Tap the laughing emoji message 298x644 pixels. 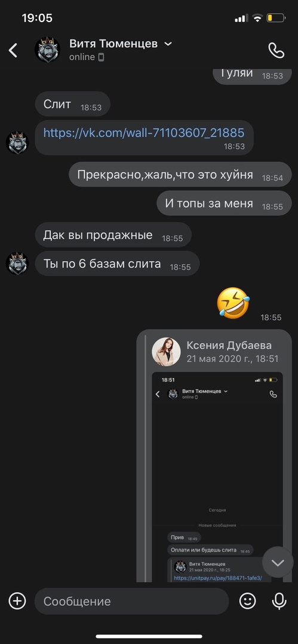[233, 303]
